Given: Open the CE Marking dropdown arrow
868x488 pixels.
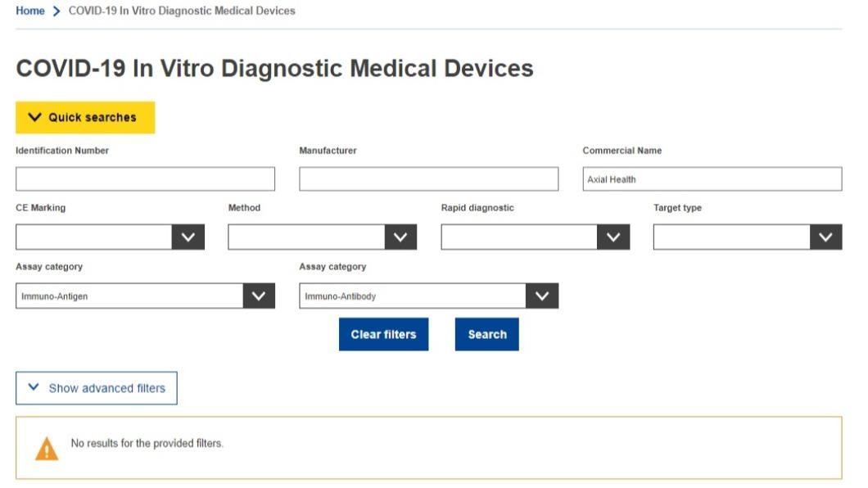Looking at the screenshot, I should (x=188, y=237).
